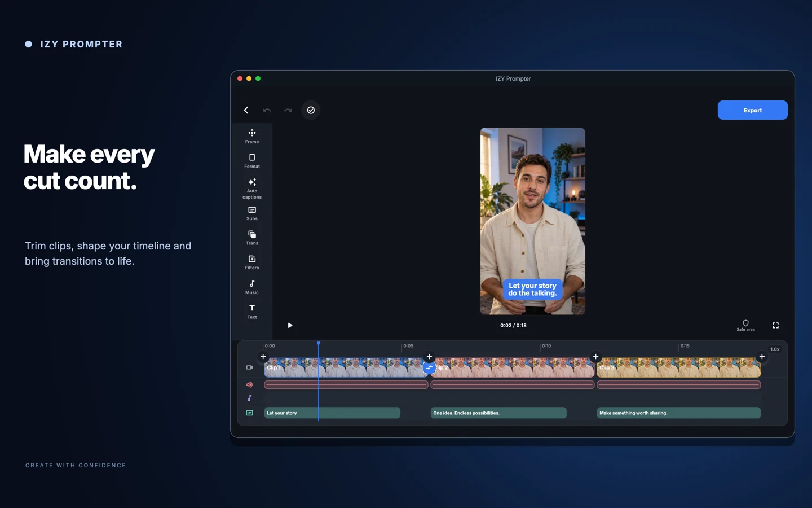This screenshot has width=812, height=508.
Task: Click the checkmark circle button
Action: [311, 110]
